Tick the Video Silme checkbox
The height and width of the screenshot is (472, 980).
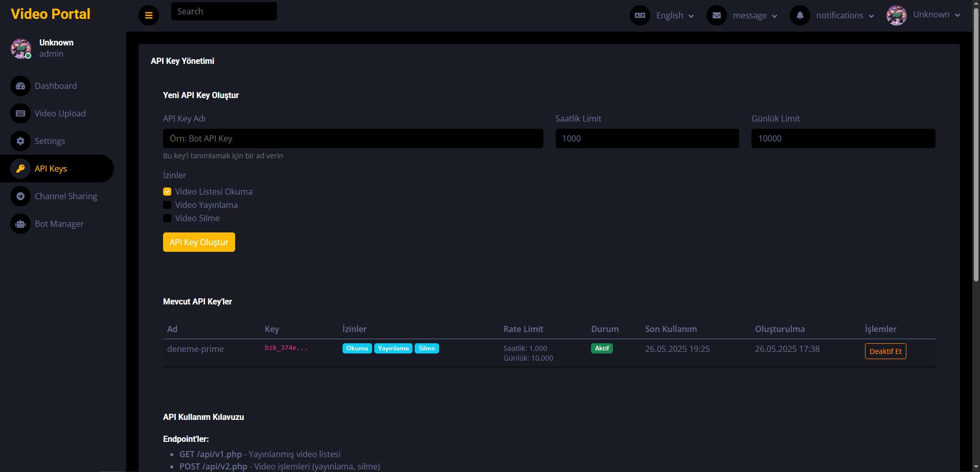(x=167, y=218)
